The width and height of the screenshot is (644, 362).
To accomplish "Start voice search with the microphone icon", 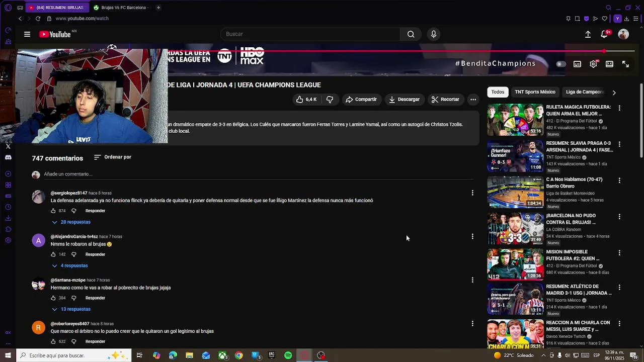I will pos(434,34).
